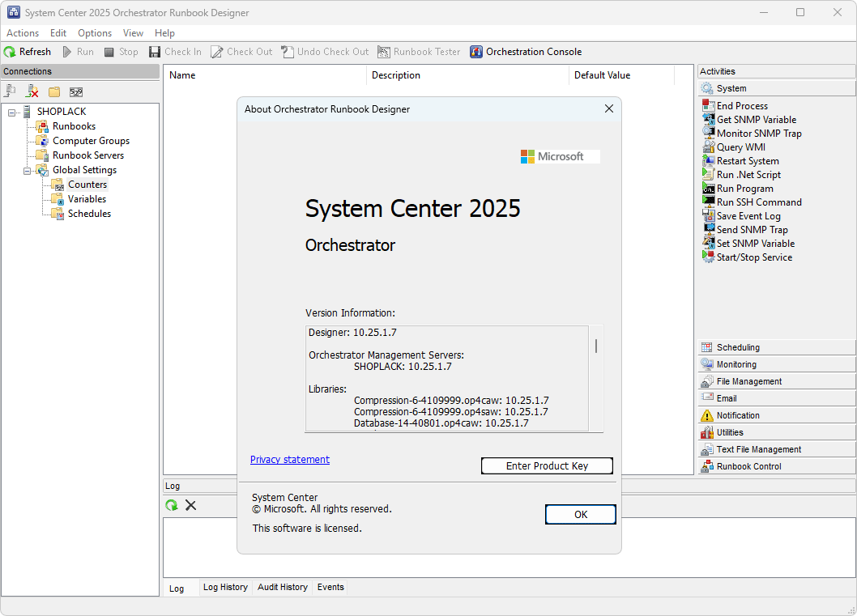
Task: Select Counters under Global Settings
Action: pos(87,185)
